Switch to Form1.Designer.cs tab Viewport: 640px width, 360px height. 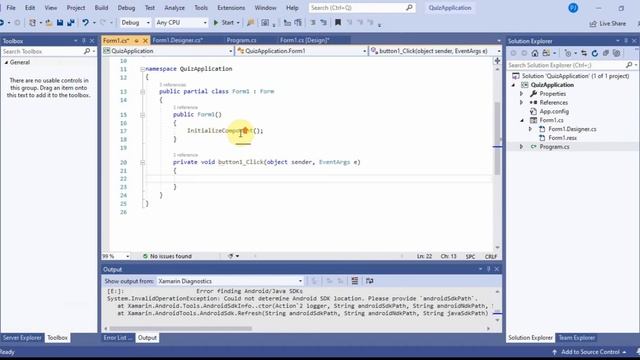tap(178, 40)
